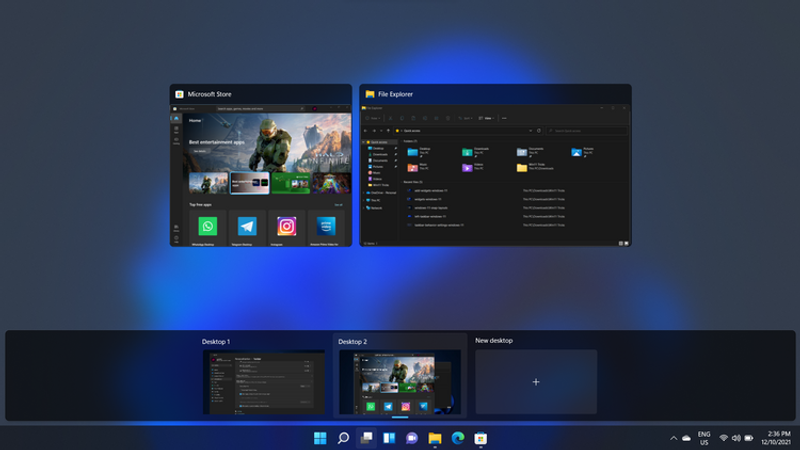Select the Desktop 2 thumbnail
Viewport: 800px width, 450px height.
pos(400,382)
